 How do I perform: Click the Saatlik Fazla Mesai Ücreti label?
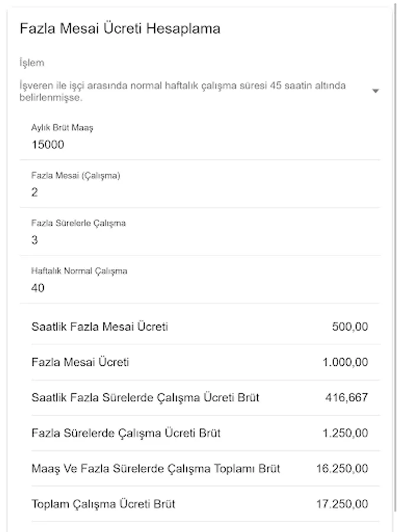coord(99,326)
